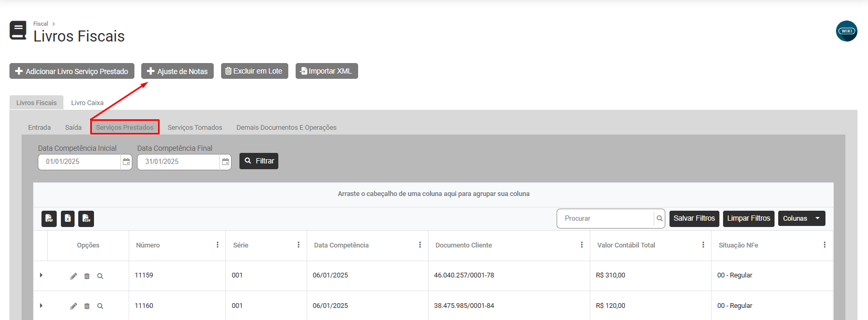Delete invoice 11160 using the trash icon
This screenshot has height=320, width=868.
click(87, 306)
